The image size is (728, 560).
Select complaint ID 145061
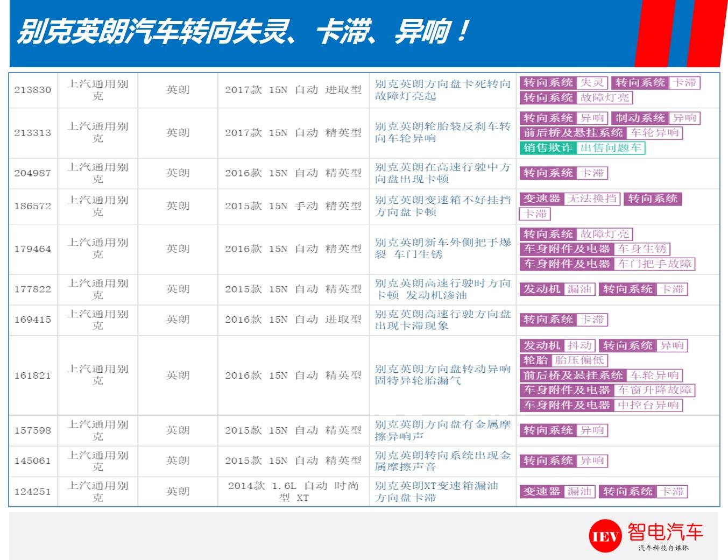click(x=33, y=461)
